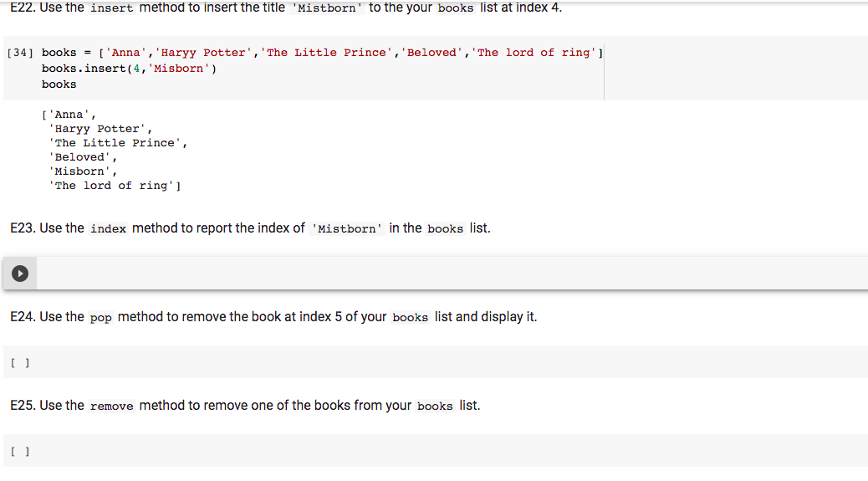Image resolution: width=868 pixels, height=481 pixels.
Task: Click the 'Misborn', entry in the output
Action: pyautogui.click(x=83, y=171)
